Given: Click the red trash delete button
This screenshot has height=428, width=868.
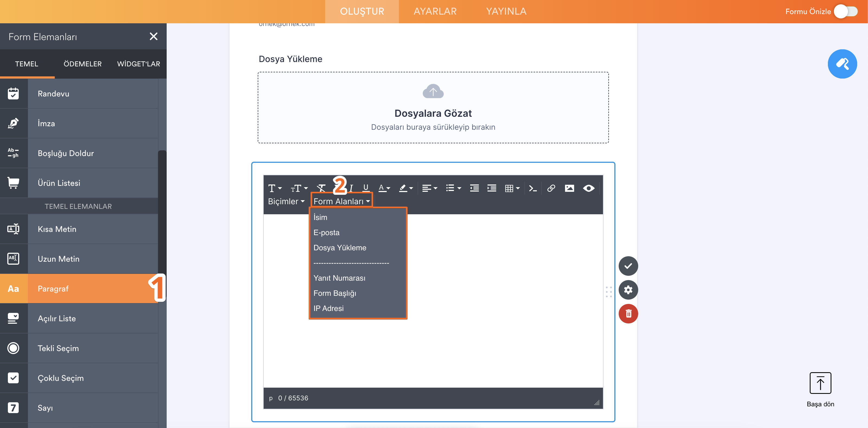Looking at the screenshot, I should [628, 314].
